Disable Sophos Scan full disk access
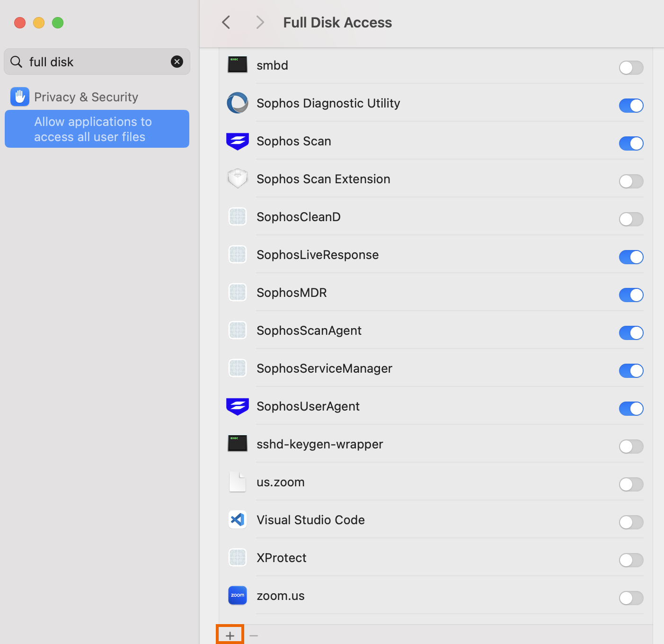The height and width of the screenshot is (644, 664). pos(631,143)
